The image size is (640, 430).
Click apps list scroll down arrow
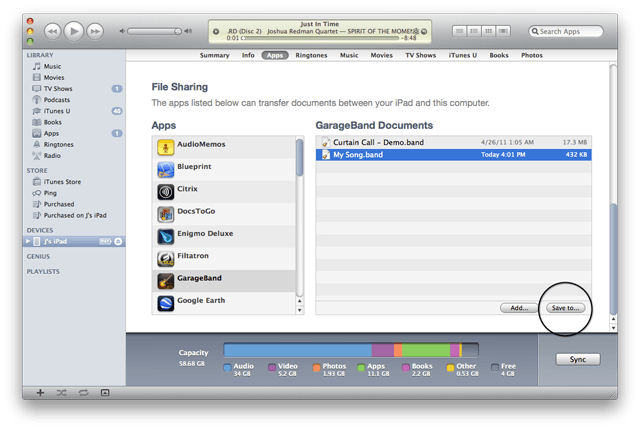tap(300, 310)
